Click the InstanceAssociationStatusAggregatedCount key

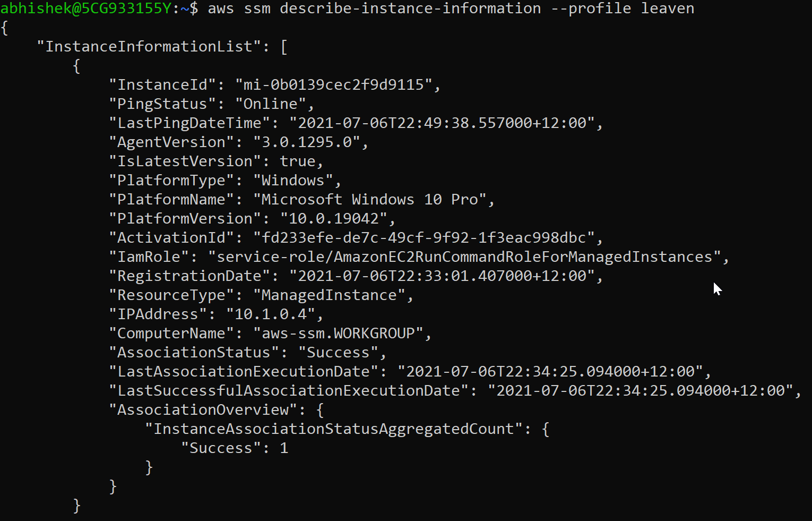tap(333, 429)
